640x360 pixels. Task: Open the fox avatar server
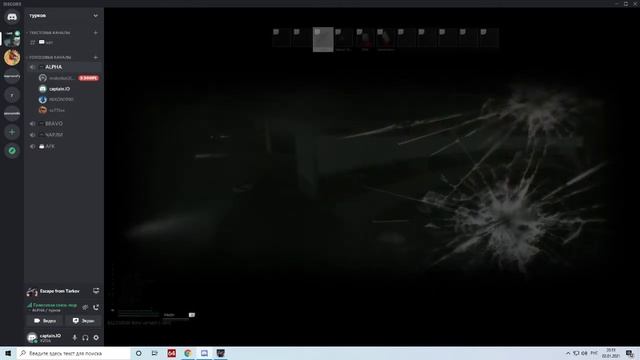pyautogui.click(x=12, y=57)
